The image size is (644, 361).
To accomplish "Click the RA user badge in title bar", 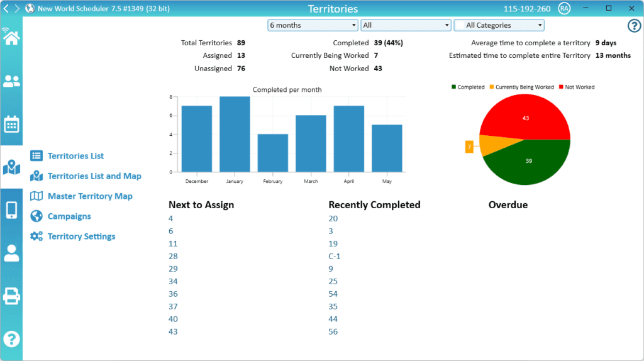I will (564, 9).
